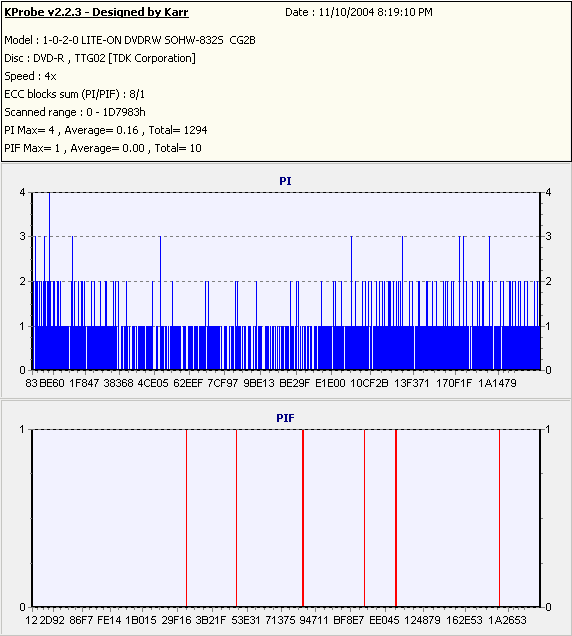Screen dimensions: 572x636
Task: Click the red PIF spike near 94711
Action: pos(303,518)
